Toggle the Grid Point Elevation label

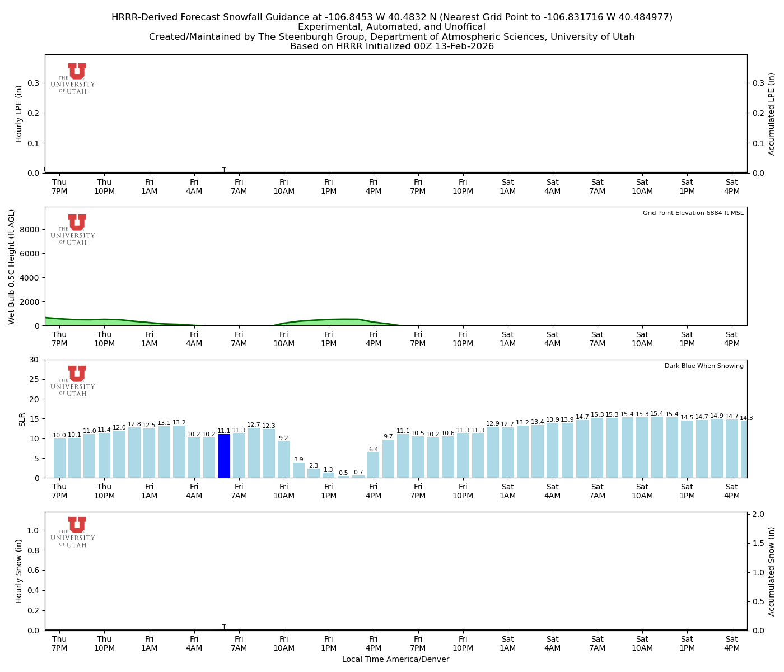694,213
